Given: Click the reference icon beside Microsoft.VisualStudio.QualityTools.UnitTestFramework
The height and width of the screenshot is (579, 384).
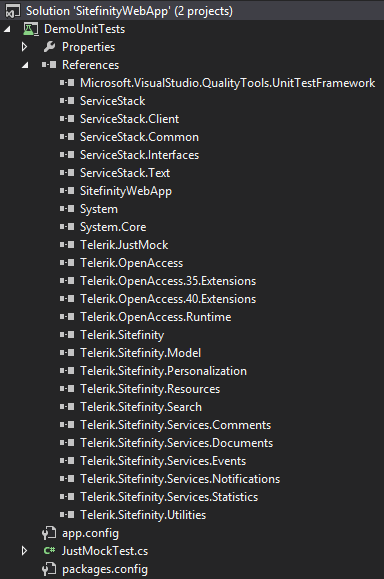Looking at the screenshot, I should coord(67,83).
